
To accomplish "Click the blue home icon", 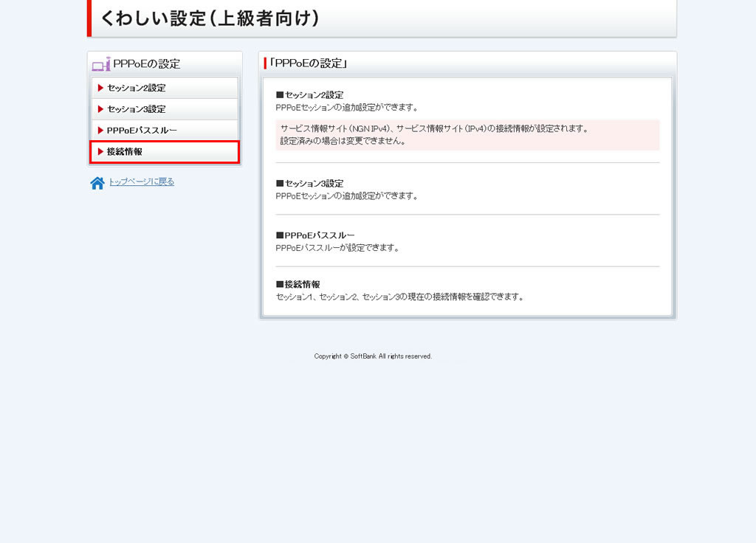I will [x=97, y=183].
